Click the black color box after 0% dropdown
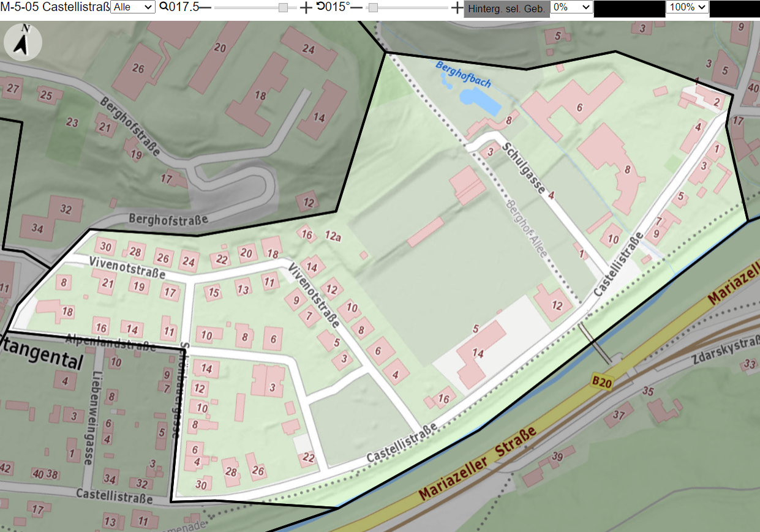This screenshot has width=760, height=532. [x=630, y=9]
